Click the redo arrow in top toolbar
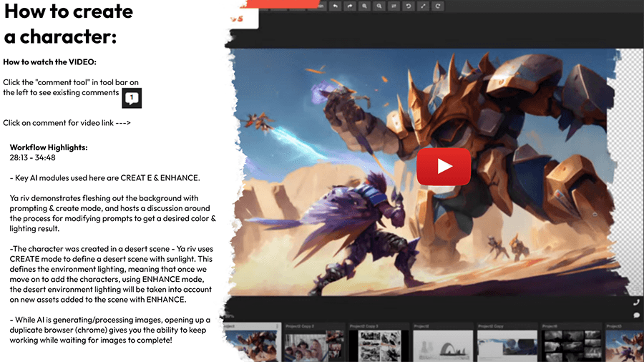This screenshot has width=644, height=362. [x=350, y=6]
